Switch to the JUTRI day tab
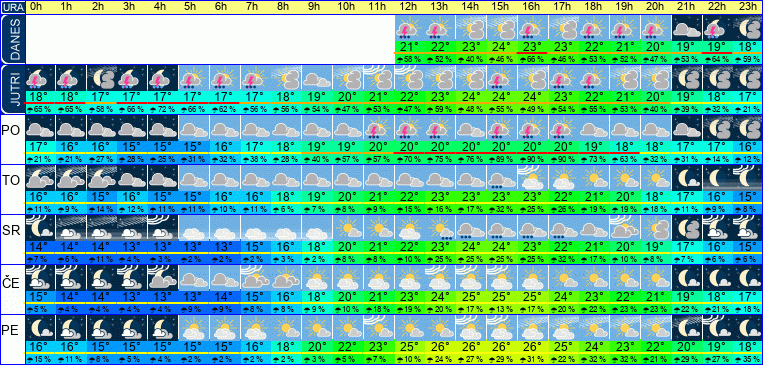 point(12,90)
